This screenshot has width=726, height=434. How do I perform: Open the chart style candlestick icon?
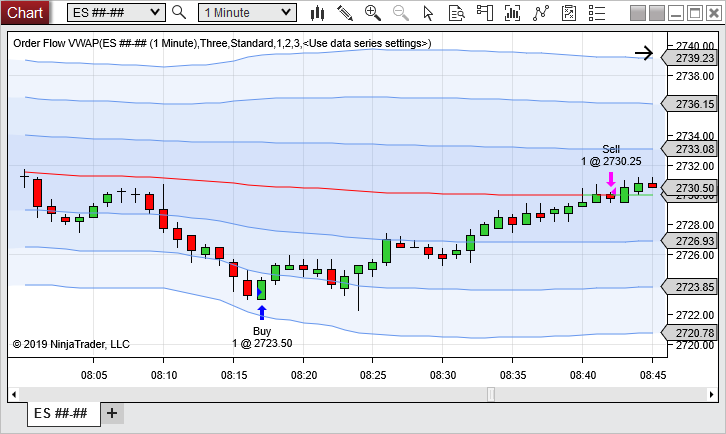tap(318, 13)
